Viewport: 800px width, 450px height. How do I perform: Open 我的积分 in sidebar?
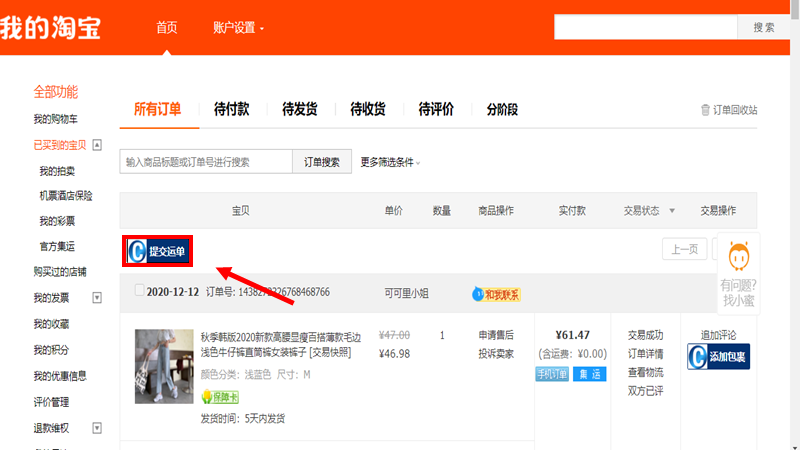(51, 350)
